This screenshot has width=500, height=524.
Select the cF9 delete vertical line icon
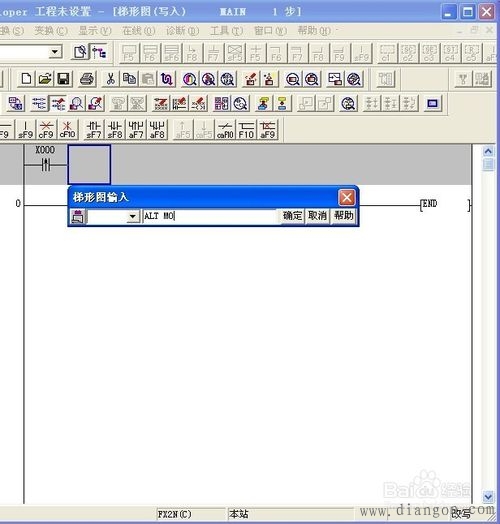click(46, 130)
